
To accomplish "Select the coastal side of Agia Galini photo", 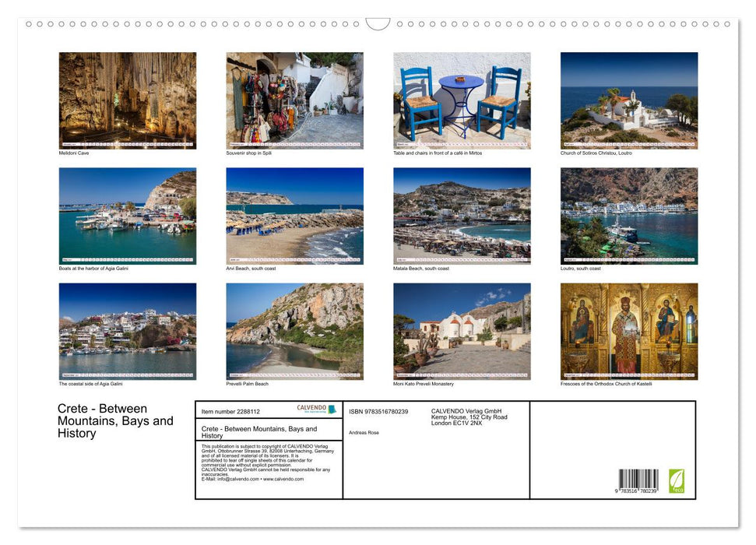I will [127, 332].
